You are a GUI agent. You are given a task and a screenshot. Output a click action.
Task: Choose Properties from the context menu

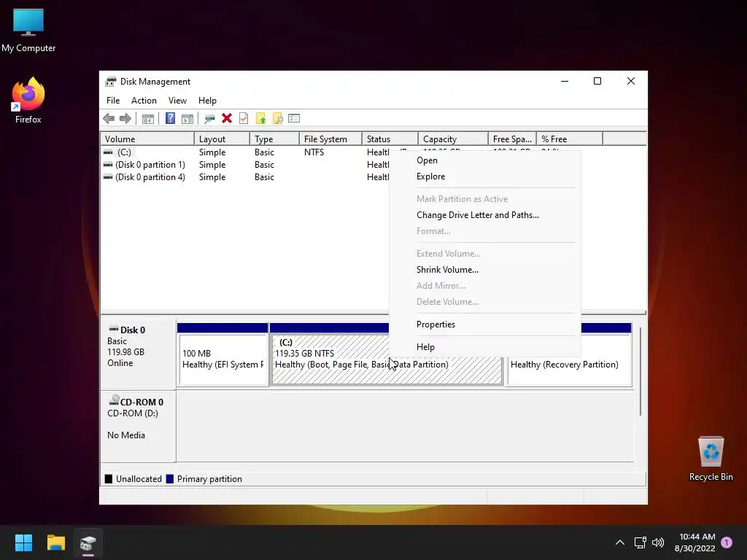[x=485, y=324]
